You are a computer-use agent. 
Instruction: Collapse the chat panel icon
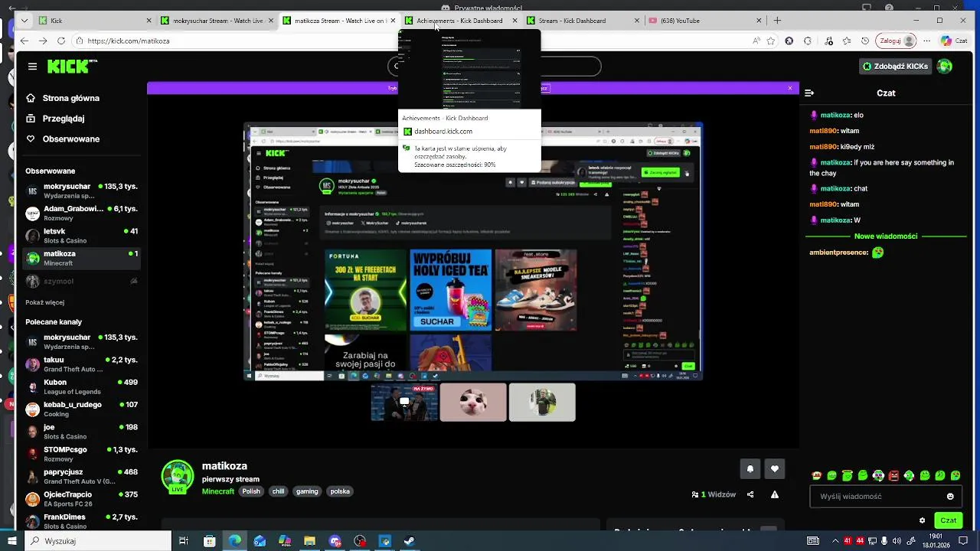tap(809, 93)
